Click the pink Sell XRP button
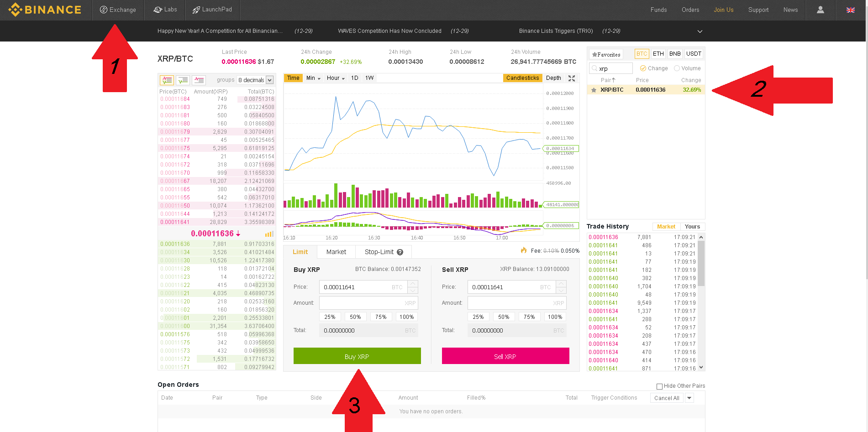 point(505,356)
